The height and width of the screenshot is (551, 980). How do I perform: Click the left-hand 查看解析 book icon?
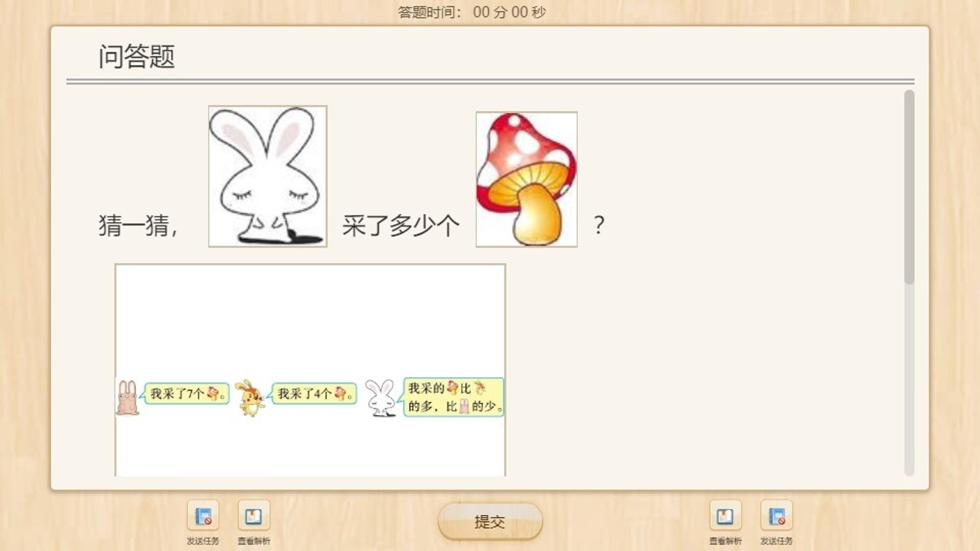[x=254, y=516]
